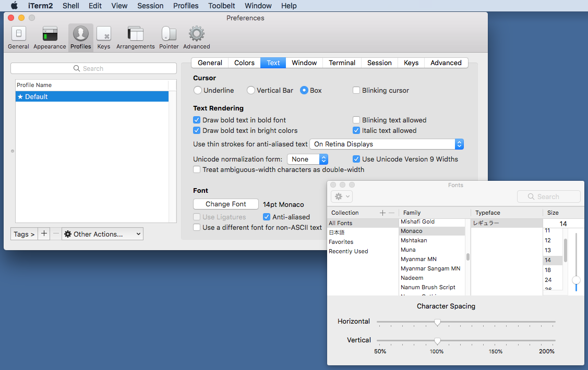Click the font Size input field
The width and height of the screenshot is (588, 370).
click(563, 224)
